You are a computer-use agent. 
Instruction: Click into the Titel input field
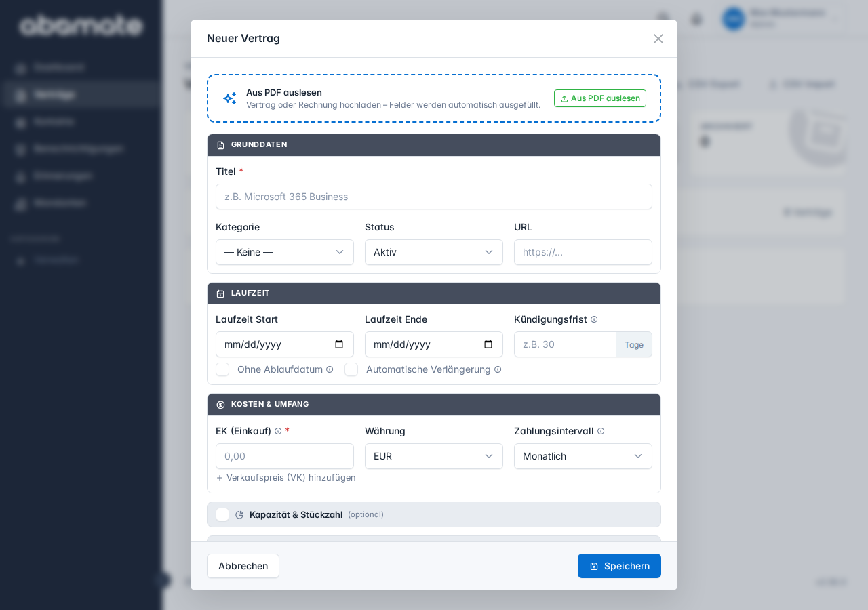pyautogui.click(x=434, y=197)
